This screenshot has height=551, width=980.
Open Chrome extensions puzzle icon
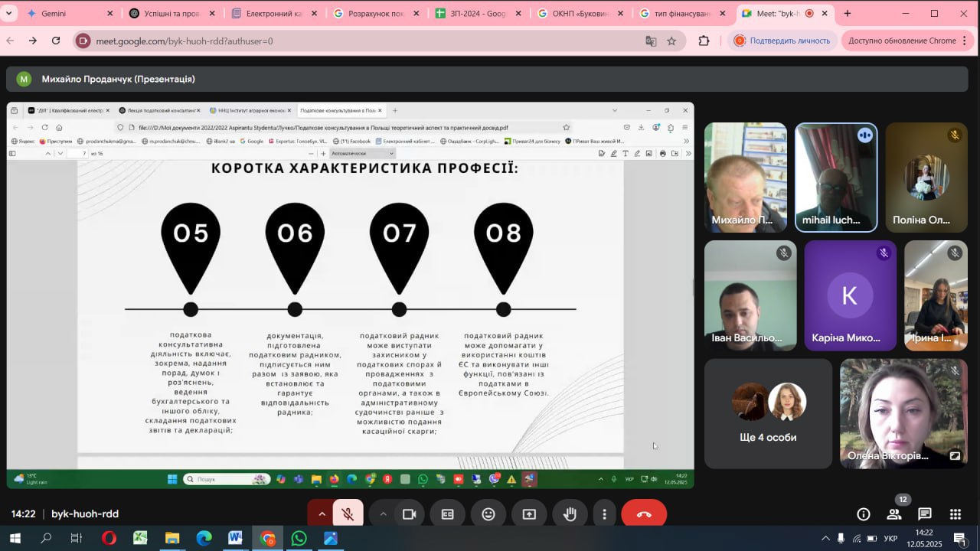point(704,41)
